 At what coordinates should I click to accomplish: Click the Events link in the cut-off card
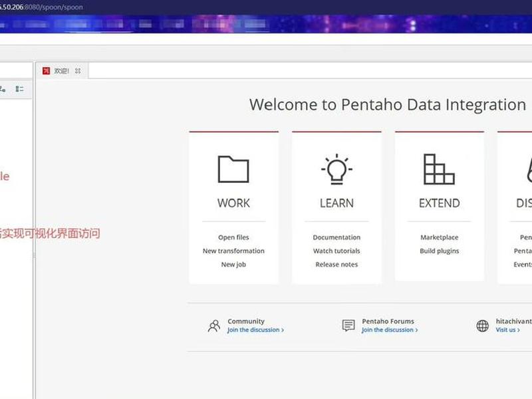click(523, 264)
